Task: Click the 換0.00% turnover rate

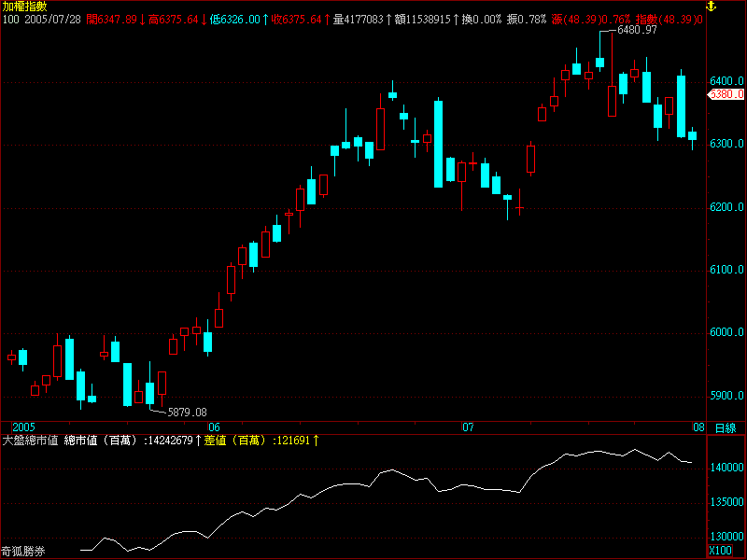Action: [x=482, y=20]
